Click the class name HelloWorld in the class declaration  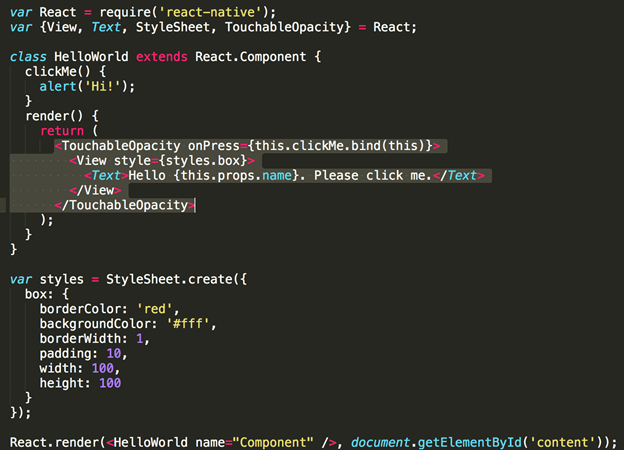coord(91,56)
